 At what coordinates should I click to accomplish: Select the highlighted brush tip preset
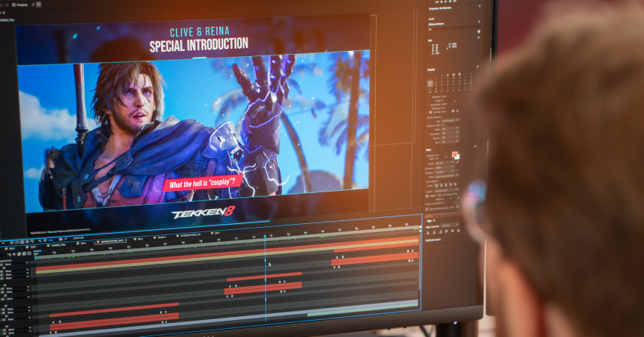pos(430,83)
